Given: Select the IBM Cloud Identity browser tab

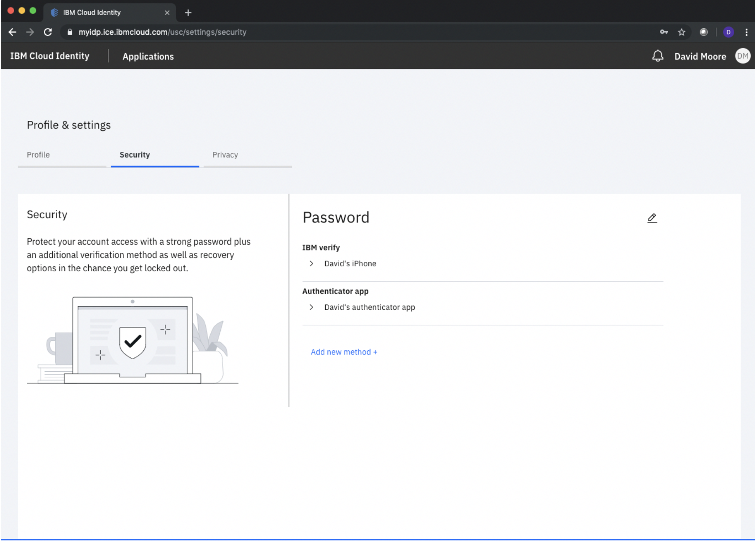Looking at the screenshot, I should pos(110,13).
